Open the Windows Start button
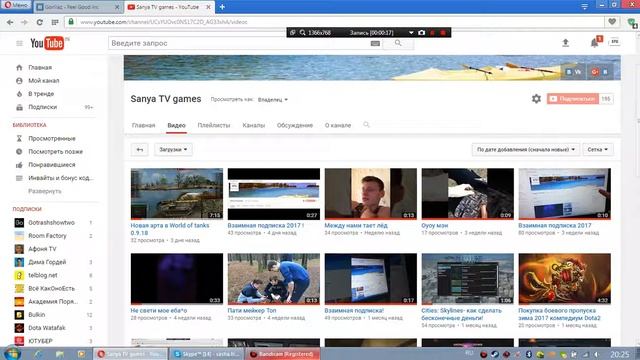 (11, 353)
